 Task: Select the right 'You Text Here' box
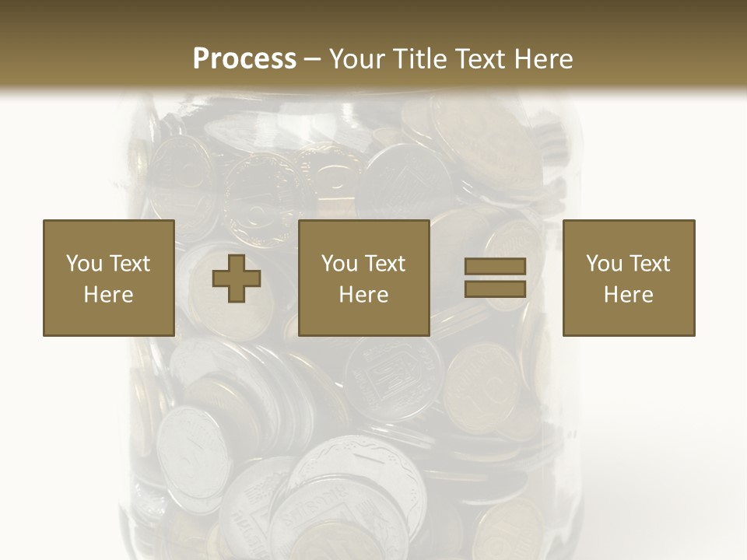click(x=628, y=278)
